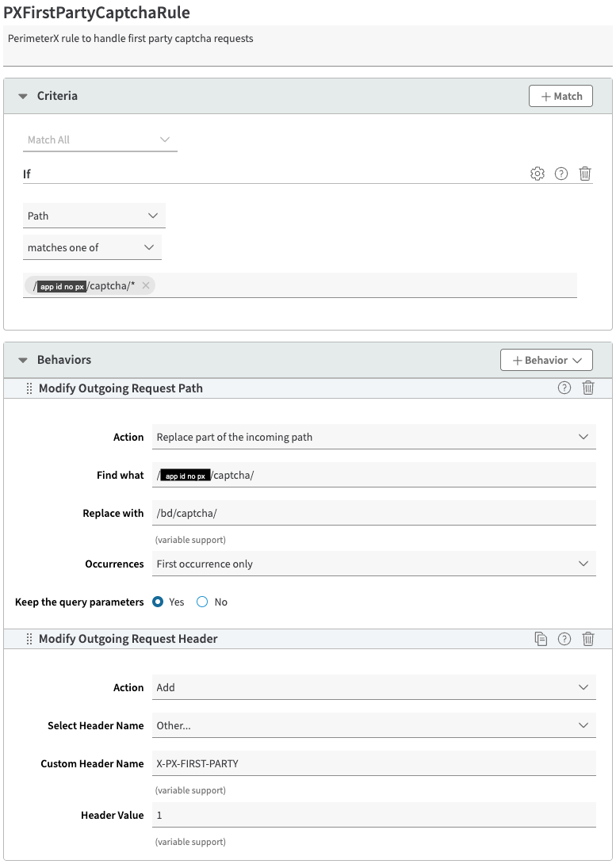Click the + Behavior button
The height and width of the screenshot is (864, 616).
click(546, 360)
